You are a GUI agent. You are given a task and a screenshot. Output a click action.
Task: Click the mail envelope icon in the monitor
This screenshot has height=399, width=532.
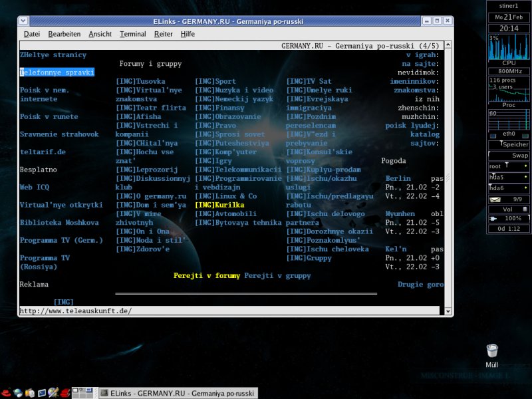pos(495,199)
